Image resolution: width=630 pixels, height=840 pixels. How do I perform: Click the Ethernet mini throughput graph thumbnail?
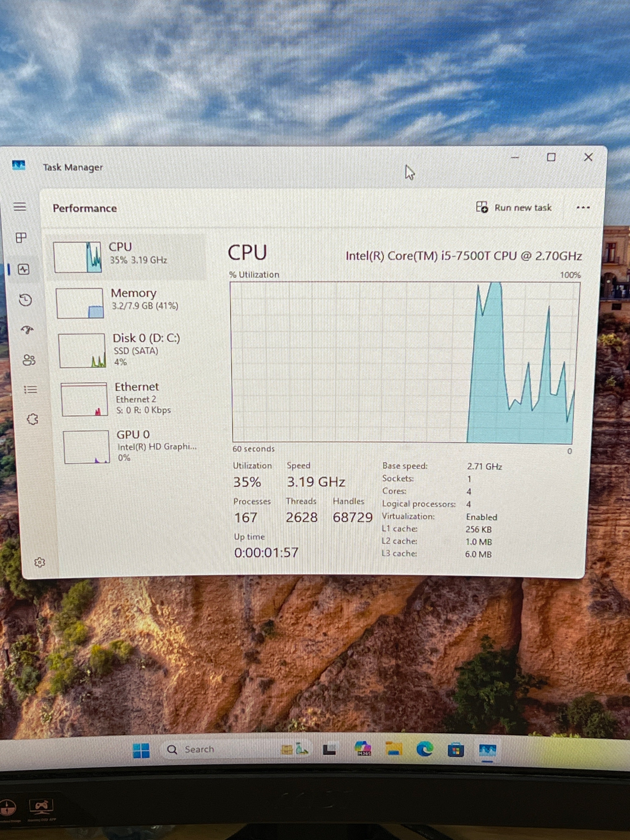[x=84, y=399]
